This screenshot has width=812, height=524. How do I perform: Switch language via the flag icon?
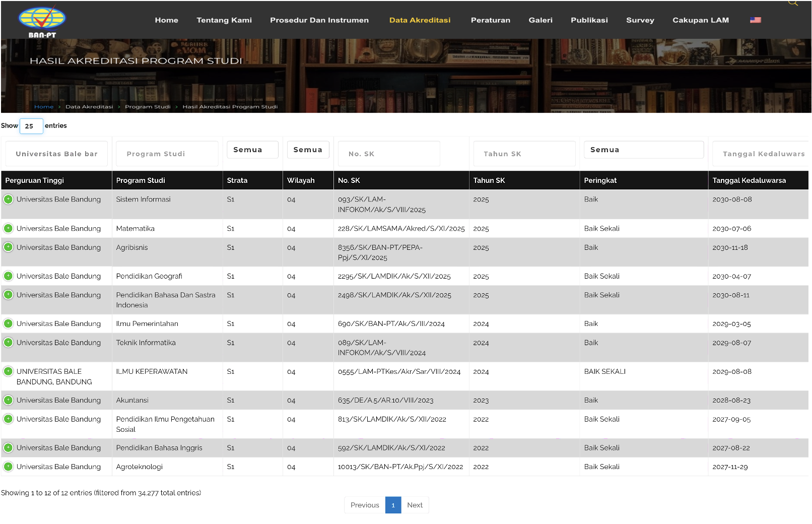pyautogui.click(x=755, y=20)
